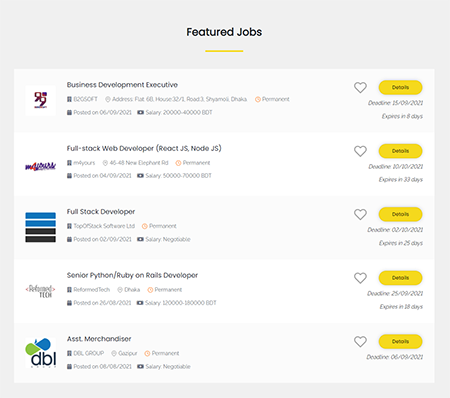Open Full-stack Web Developer (React JS, Node JS) title

(x=144, y=148)
